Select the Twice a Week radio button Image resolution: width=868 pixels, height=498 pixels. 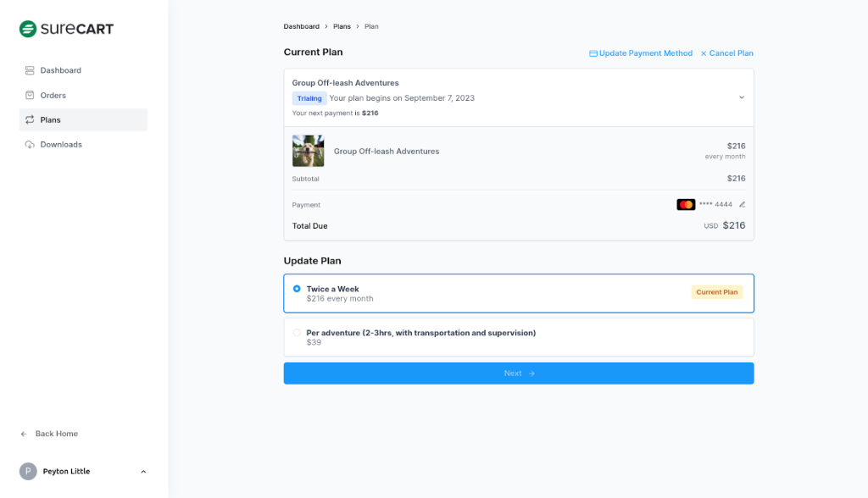(x=297, y=289)
